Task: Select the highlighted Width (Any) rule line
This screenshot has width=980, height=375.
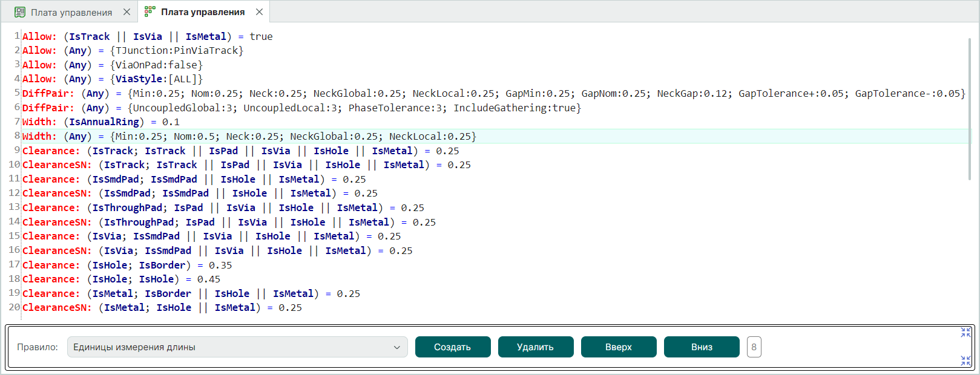Action: [249, 137]
